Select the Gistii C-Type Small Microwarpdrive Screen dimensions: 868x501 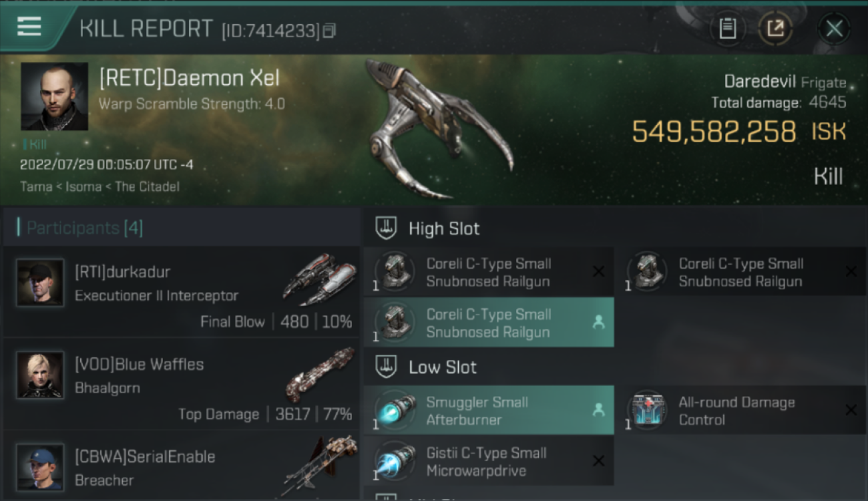(488, 462)
